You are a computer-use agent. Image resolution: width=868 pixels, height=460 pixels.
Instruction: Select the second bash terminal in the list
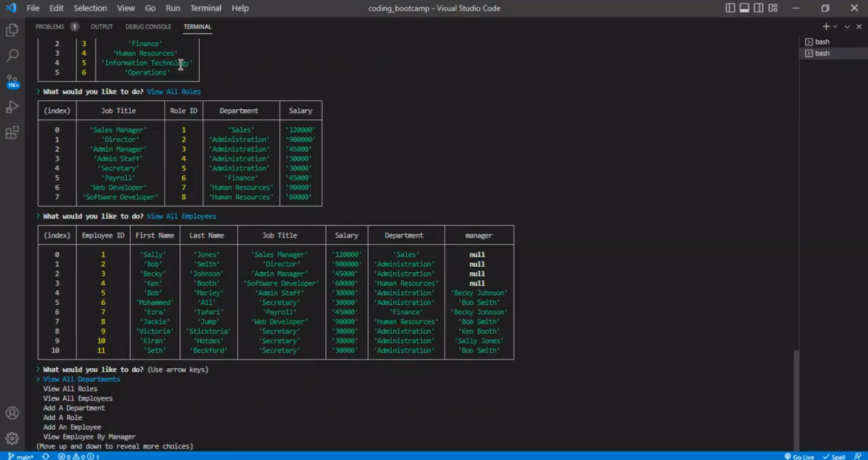822,53
